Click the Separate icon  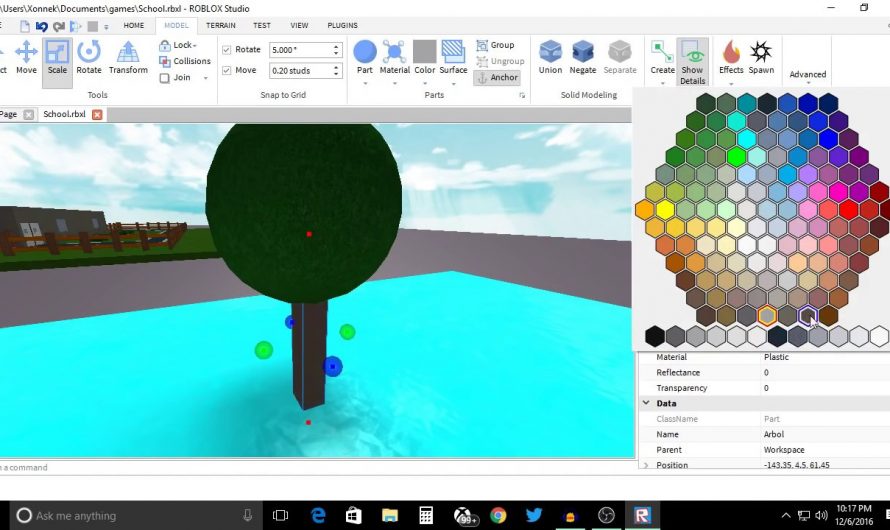620,58
